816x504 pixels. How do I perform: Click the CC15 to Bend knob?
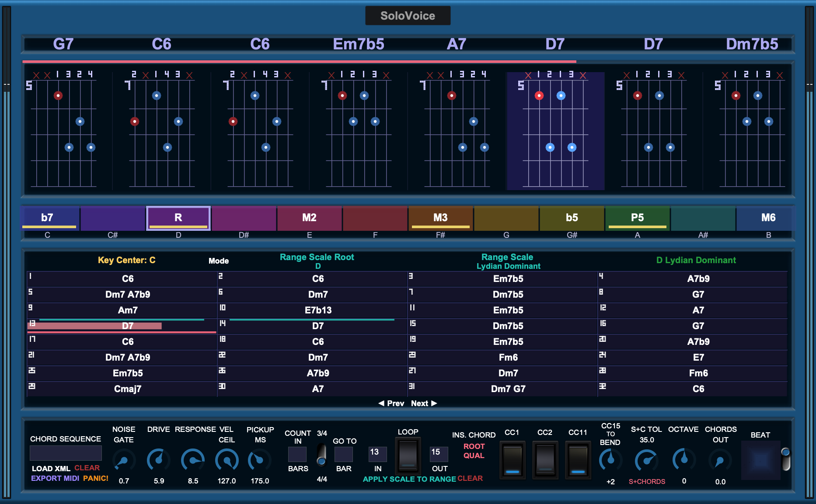click(610, 460)
